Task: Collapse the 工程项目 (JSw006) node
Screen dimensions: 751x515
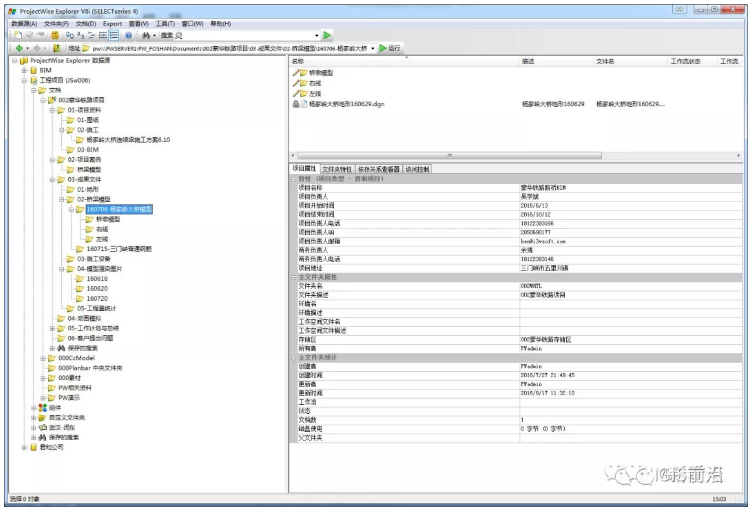Action: (24, 80)
